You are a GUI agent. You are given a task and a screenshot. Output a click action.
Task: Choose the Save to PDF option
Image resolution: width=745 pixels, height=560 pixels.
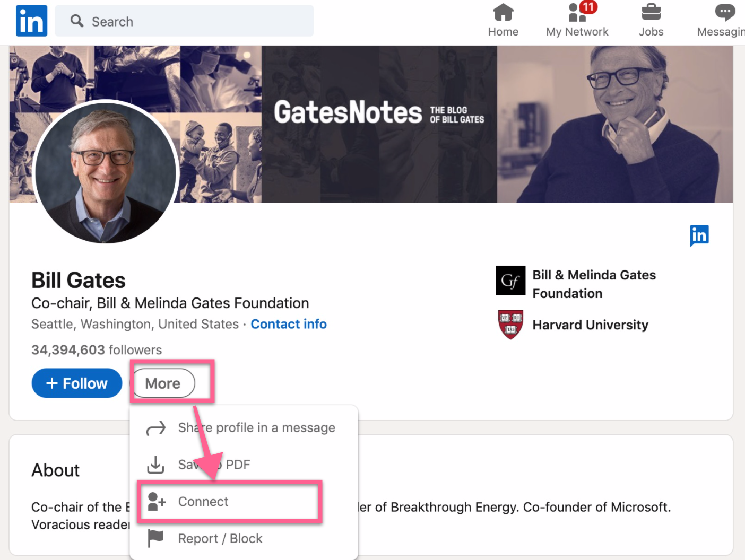[214, 465]
